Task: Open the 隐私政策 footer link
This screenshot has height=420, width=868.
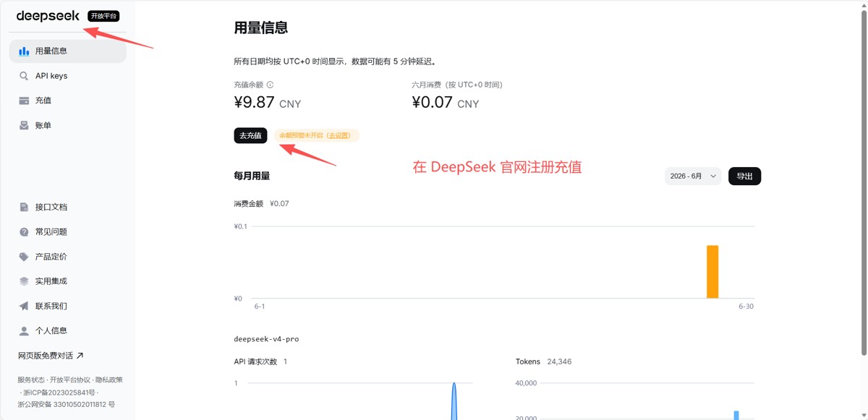Action: [x=109, y=380]
